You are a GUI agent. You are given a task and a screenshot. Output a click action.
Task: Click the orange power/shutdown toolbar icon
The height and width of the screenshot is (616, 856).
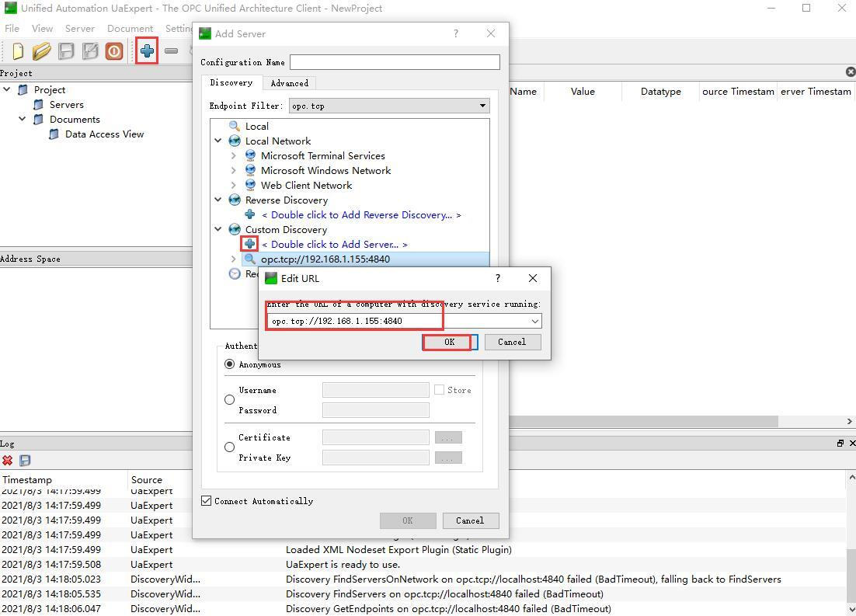coord(114,51)
